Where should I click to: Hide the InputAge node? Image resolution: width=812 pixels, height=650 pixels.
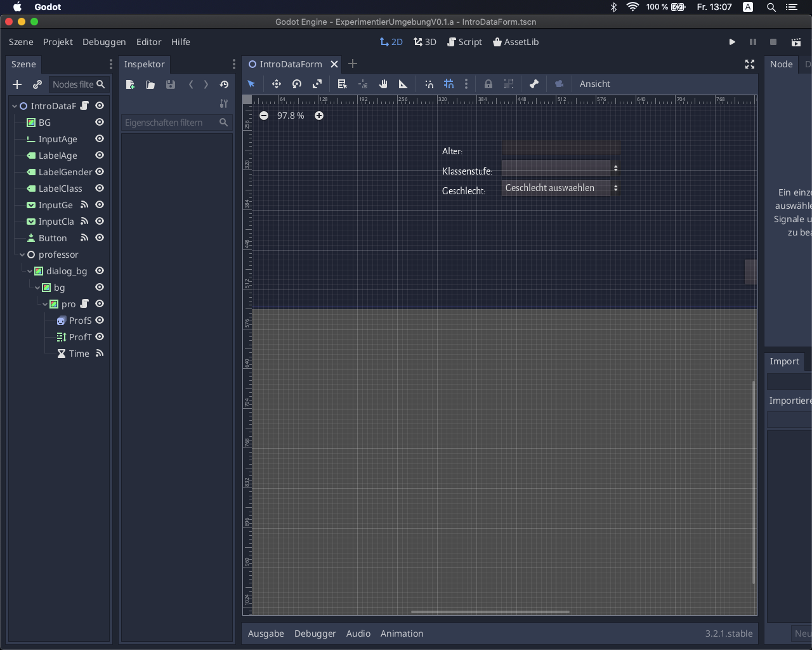[x=100, y=139]
